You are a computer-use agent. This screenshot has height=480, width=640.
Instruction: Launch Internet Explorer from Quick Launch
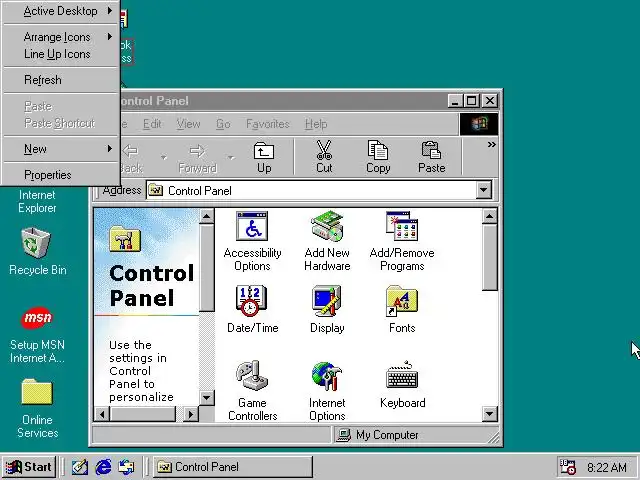coord(103,467)
